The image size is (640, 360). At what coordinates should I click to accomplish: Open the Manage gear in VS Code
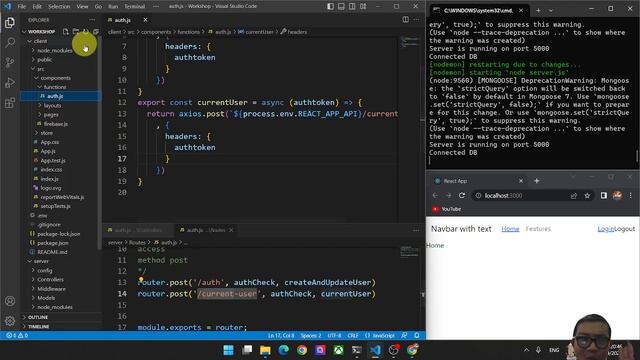tap(10, 321)
